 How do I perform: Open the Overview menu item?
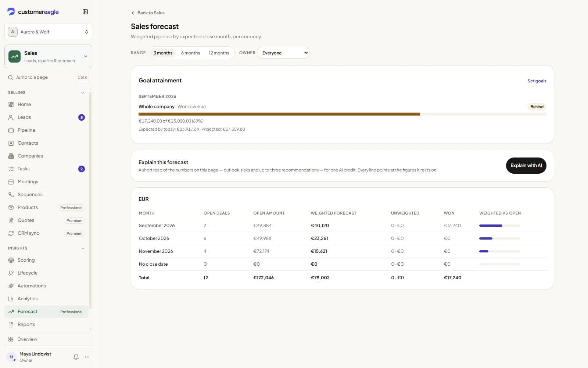[x=48, y=339]
